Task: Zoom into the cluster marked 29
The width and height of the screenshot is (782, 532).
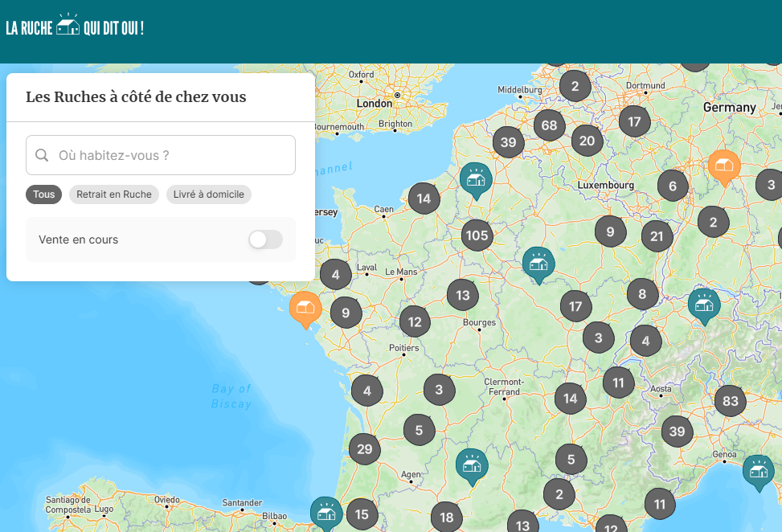Action: pyautogui.click(x=364, y=449)
